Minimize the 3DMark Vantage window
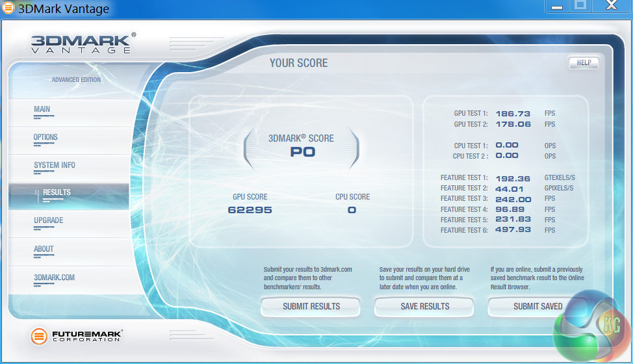Viewport: 633px width, 364px height. [x=557, y=6]
